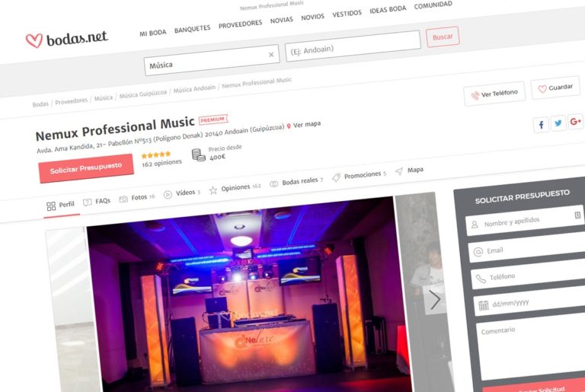The height and width of the screenshot is (392, 585).
Task: Click the coins price icon
Action: point(199,155)
